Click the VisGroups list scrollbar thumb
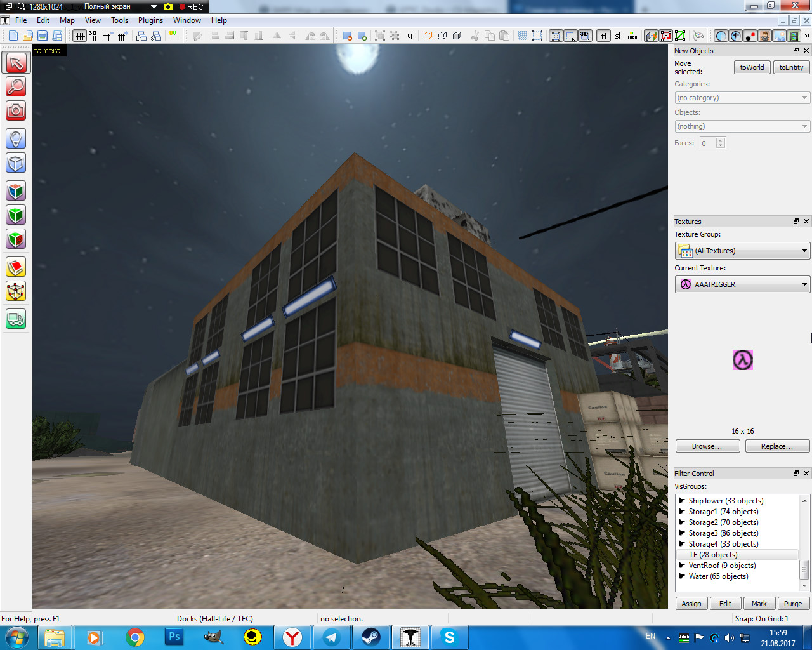Viewport: 812px width, 650px height. 804,569
